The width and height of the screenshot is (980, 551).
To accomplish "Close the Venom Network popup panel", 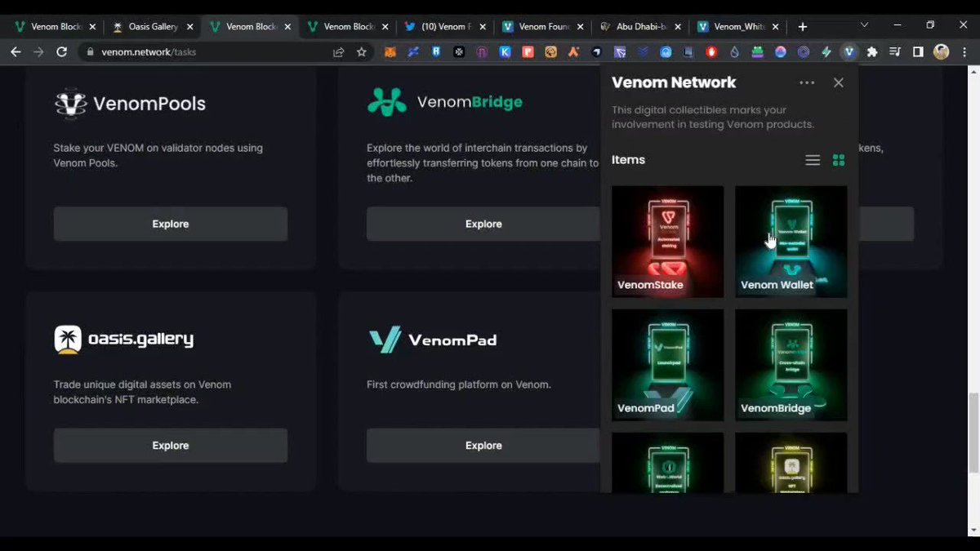I will pos(839,82).
